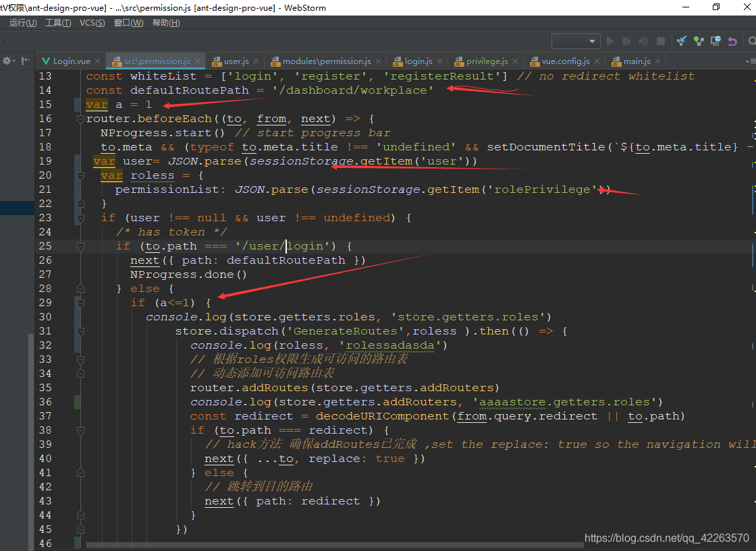Viewport: 756px width, 551px height.
Task: Close the login.js tab
Action: (x=439, y=61)
